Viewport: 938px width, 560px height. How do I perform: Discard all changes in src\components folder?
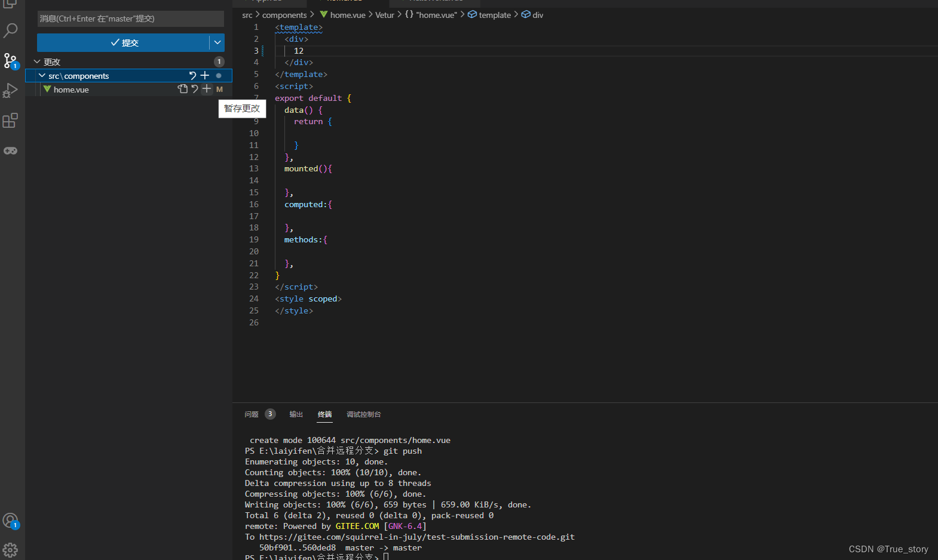[192, 76]
